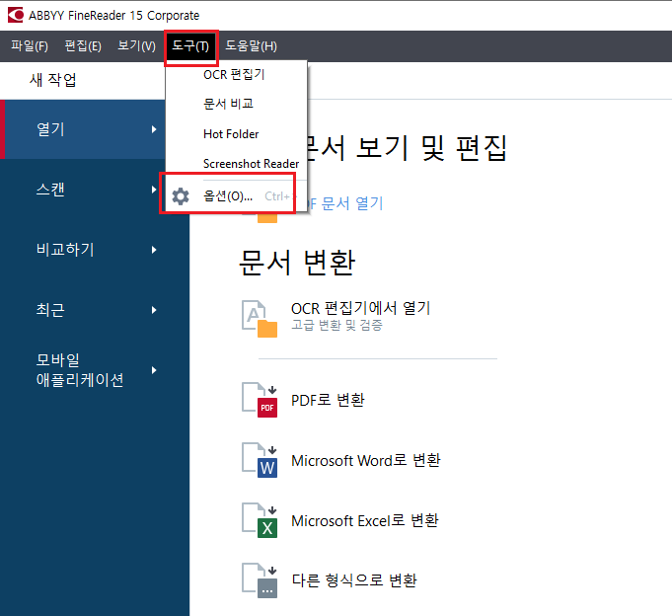The height and width of the screenshot is (616, 672).
Task: Click the Word conversion icon
Action: 260,460
